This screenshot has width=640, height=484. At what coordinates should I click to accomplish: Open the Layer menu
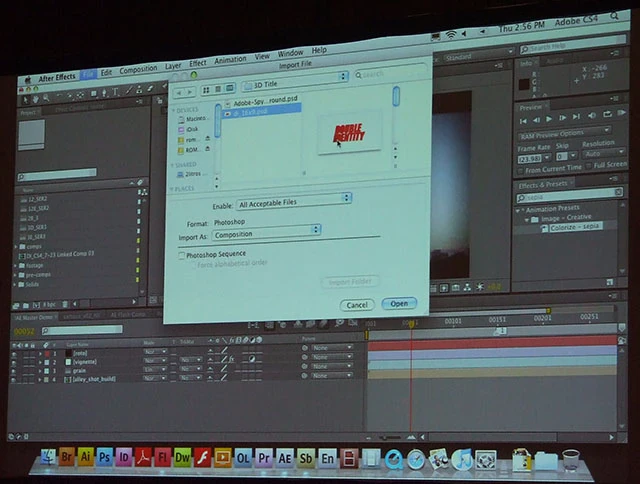[x=173, y=67]
